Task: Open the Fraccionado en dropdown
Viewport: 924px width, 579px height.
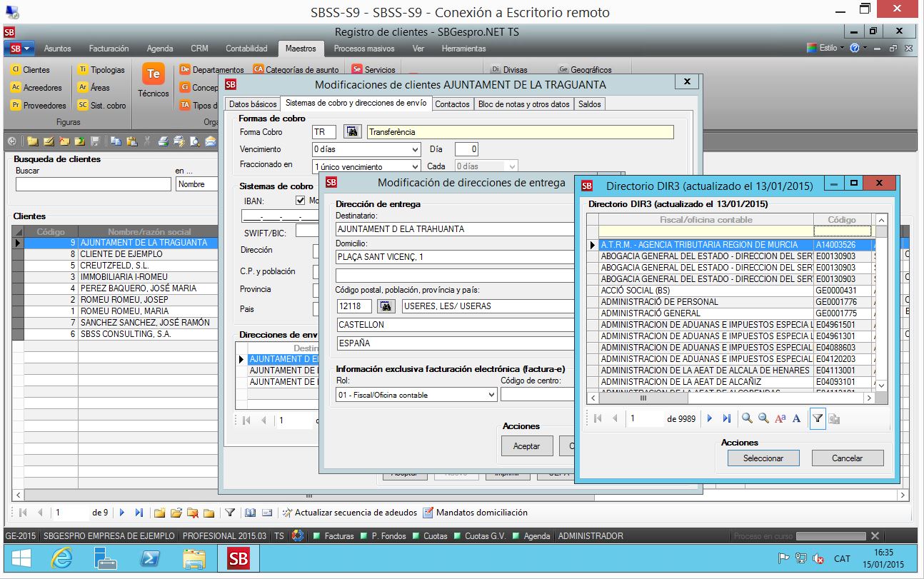Action: click(x=416, y=167)
